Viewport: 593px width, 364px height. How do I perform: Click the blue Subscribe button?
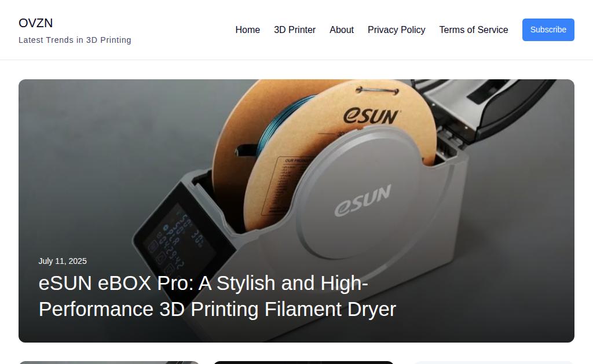pyautogui.click(x=548, y=30)
